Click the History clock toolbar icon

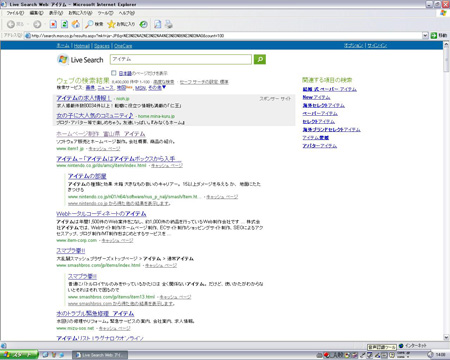pos(143,24)
